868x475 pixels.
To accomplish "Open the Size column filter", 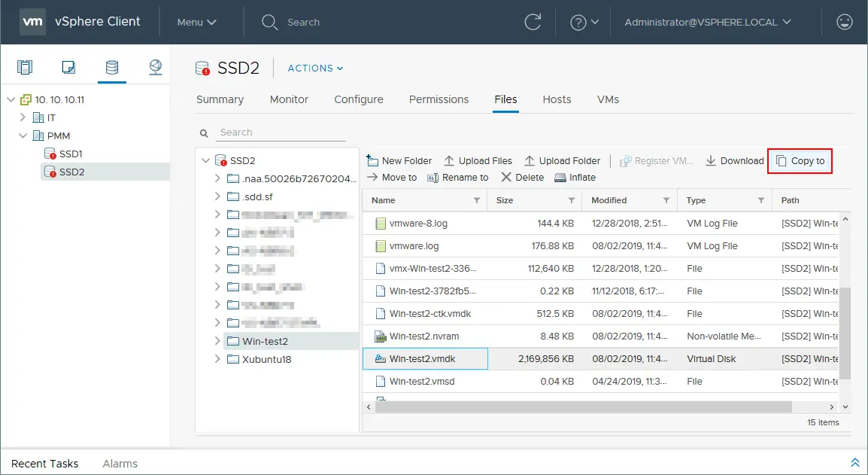I will (572, 200).
